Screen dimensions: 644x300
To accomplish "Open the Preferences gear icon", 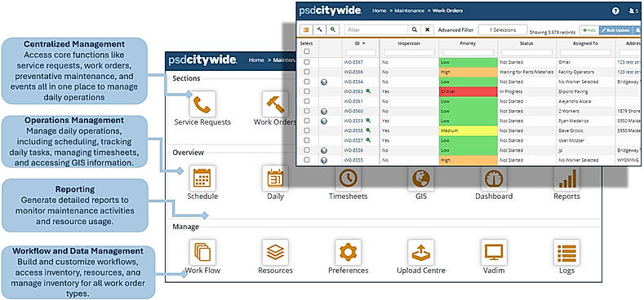I will click(x=348, y=253).
